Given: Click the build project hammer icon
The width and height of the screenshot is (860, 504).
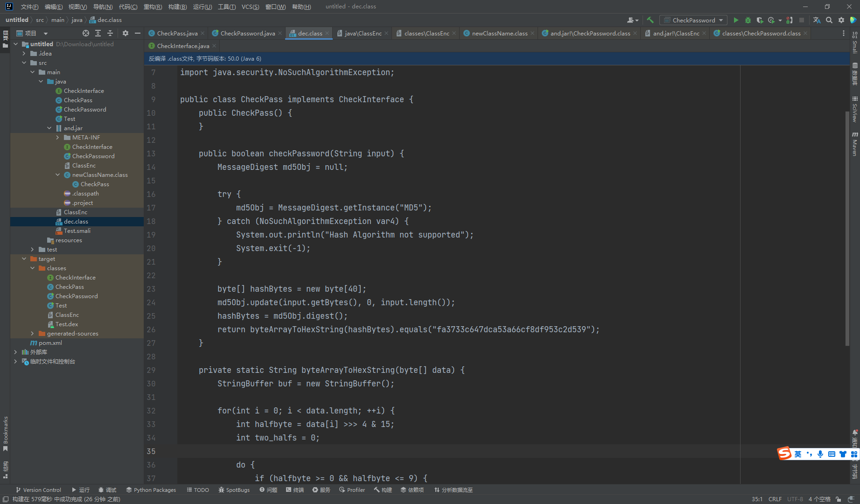Looking at the screenshot, I should coord(650,20).
